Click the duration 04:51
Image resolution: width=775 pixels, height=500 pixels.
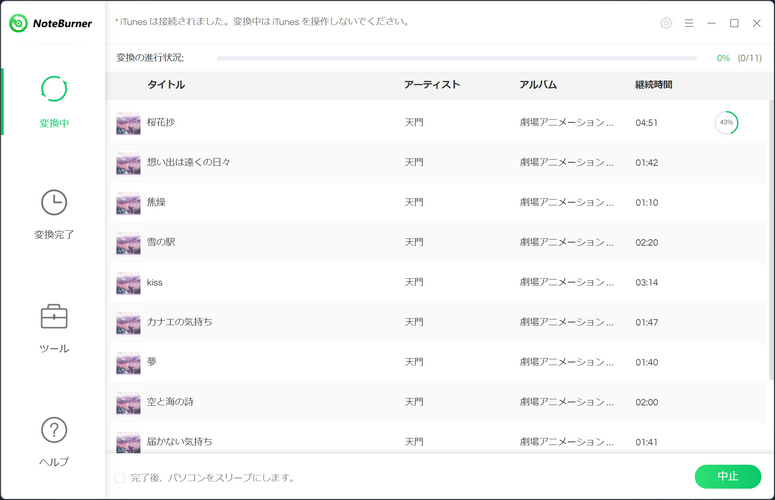646,123
